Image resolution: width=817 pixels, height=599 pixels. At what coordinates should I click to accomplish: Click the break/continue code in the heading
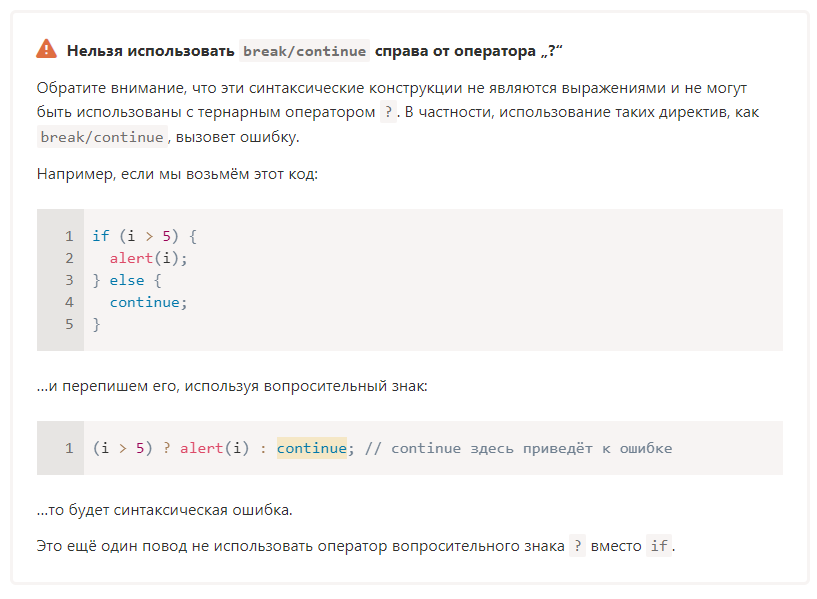pos(304,50)
